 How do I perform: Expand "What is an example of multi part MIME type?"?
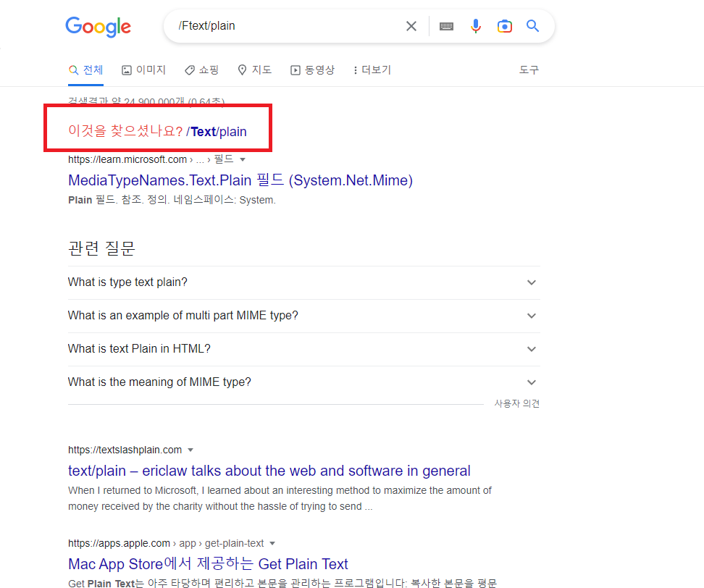pyautogui.click(x=304, y=316)
